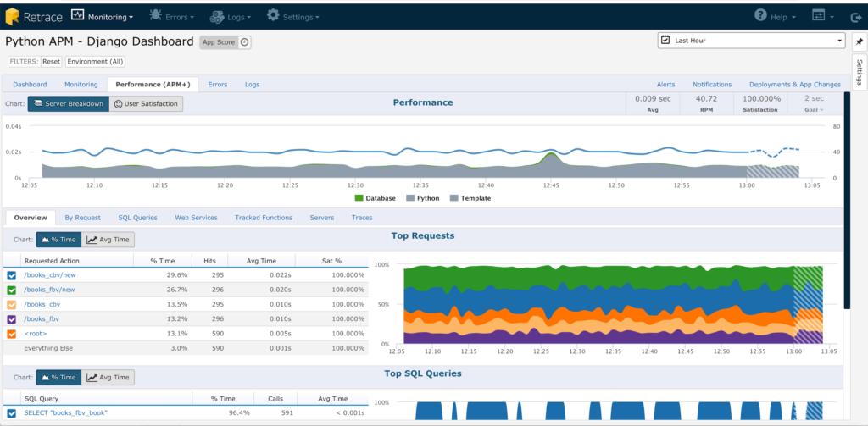Switch to the By Request tab

click(82, 218)
